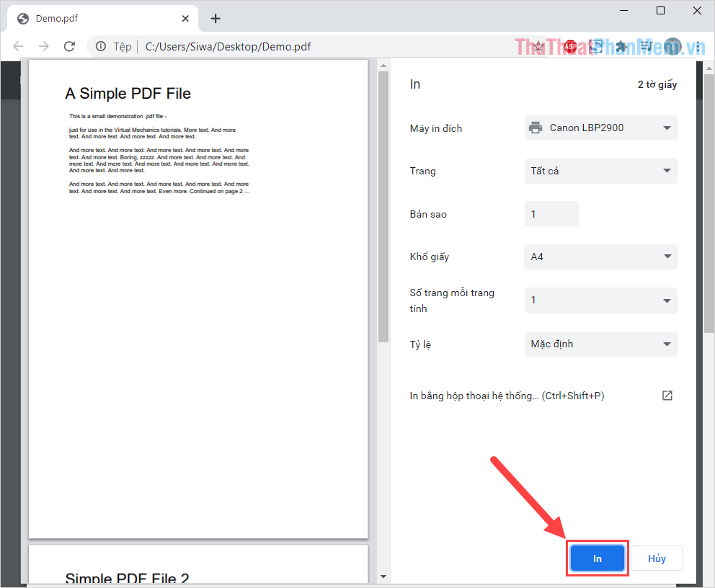Reload the page with the refresh icon
This screenshot has height=588, width=715.
(69, 46)
